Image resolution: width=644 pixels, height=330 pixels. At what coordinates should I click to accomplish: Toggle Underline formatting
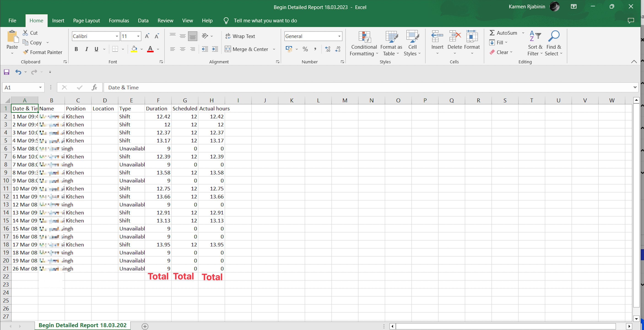coord(96,49)
